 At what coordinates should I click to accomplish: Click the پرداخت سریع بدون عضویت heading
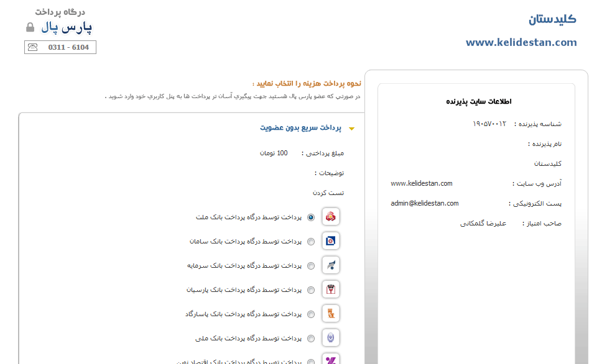pyautogui.click(x=300, y=128)
